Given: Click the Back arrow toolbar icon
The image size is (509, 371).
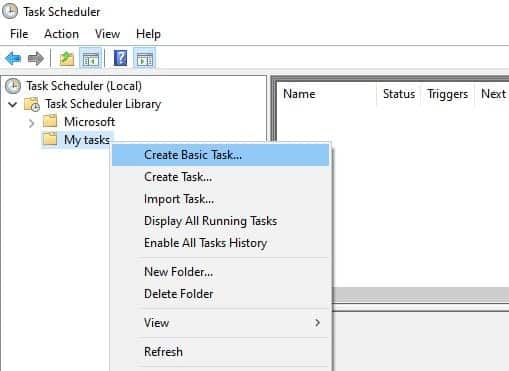Looking at the screenshot, I should pos(13,59).
